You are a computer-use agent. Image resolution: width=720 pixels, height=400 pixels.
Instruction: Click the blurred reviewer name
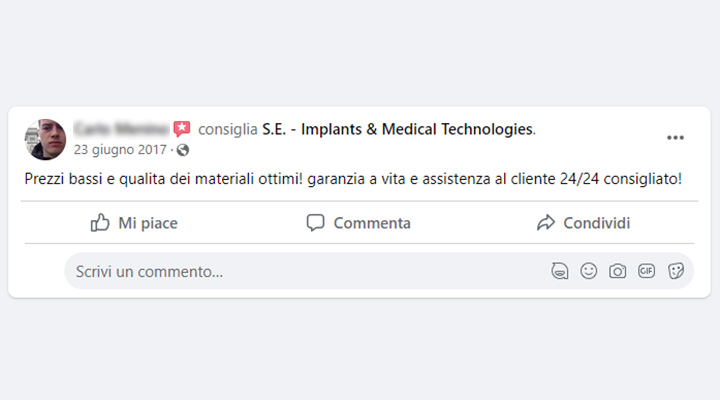pos(120,129)
